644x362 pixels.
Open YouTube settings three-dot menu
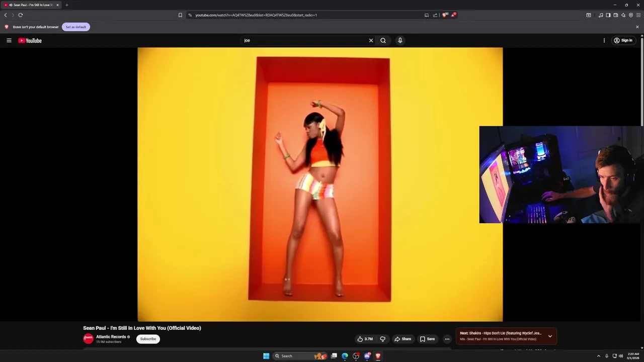(604, 40)
